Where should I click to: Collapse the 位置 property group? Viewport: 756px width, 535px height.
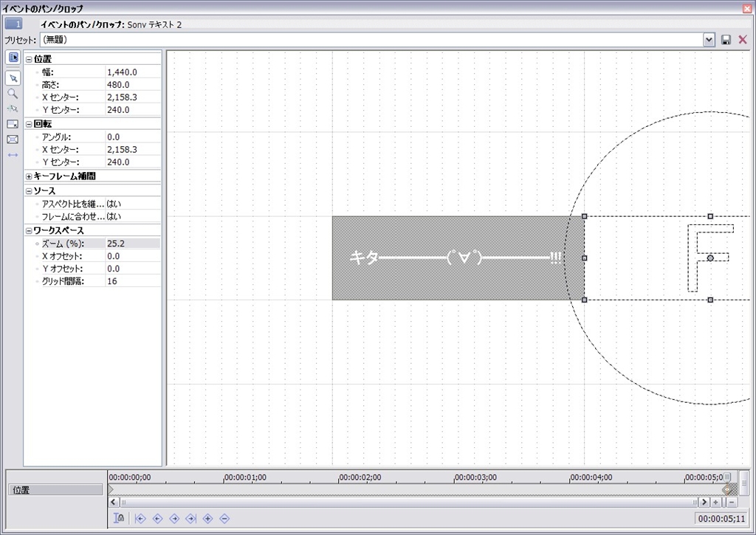[29, 59]
